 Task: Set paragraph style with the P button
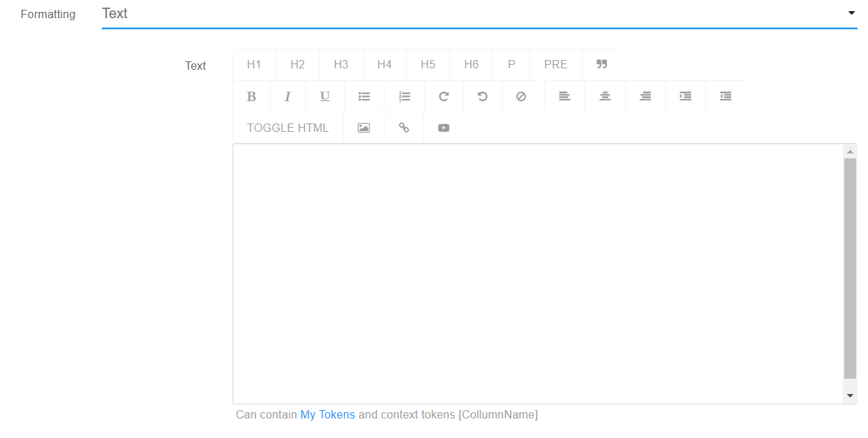[x=511, y=64]
